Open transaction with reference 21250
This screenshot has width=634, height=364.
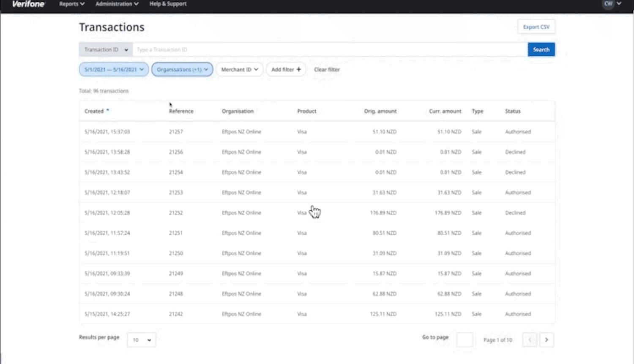(x=317, y=253)
